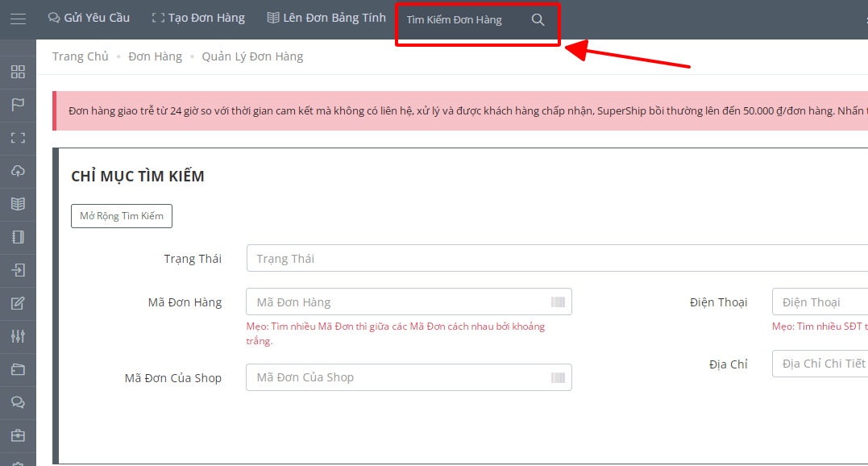Viewport: 868px width, 466px height.
Task: Open the briefcase sidebar icon
Action: coord(18,435)
